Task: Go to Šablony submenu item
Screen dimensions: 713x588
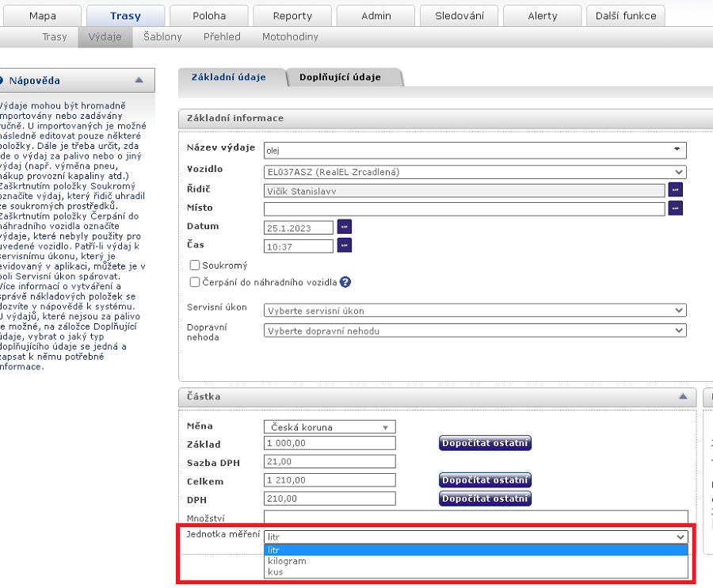Action: [162, 37]
